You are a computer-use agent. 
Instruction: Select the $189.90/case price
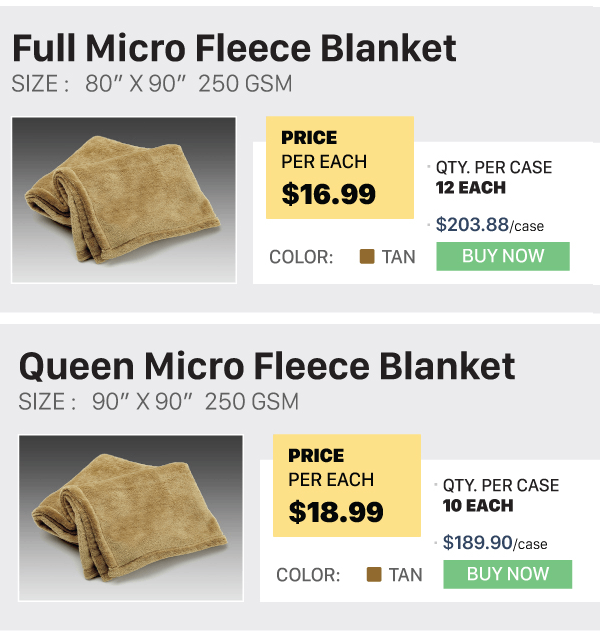point(495,543)
